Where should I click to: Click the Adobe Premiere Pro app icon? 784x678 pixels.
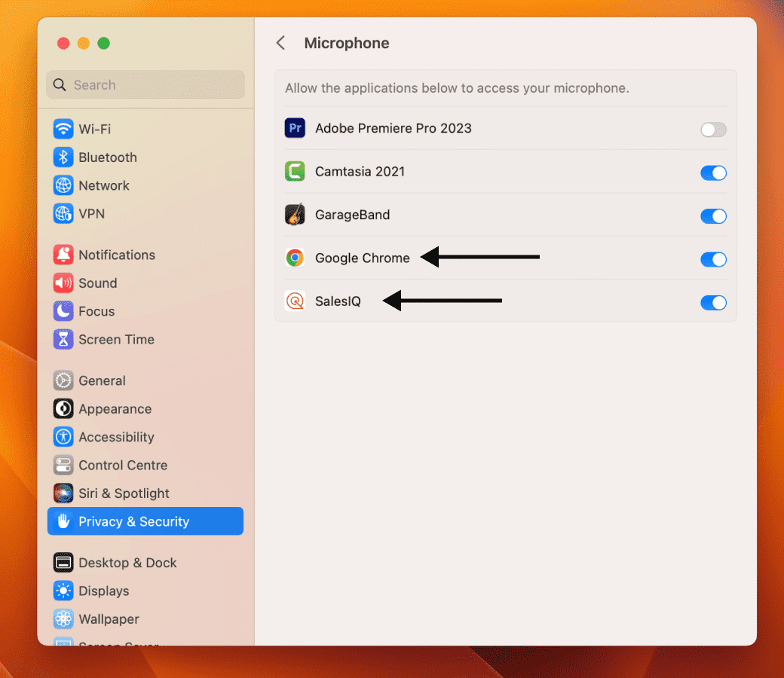coord(295,128)
